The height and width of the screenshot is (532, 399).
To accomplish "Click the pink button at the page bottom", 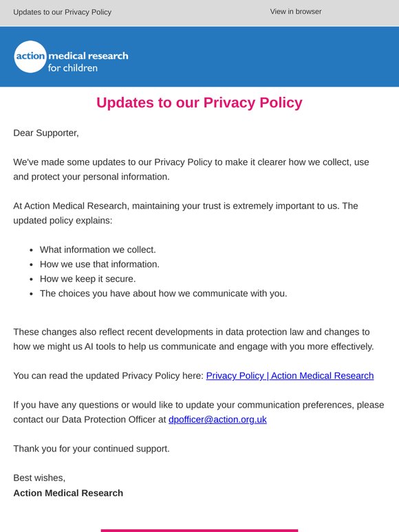I will pos(199,531).
